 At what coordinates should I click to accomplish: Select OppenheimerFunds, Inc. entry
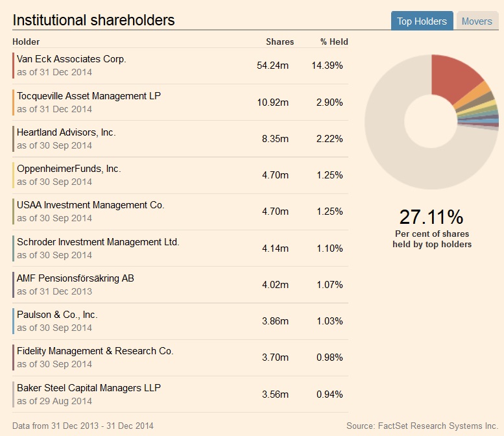coord(69,169)
